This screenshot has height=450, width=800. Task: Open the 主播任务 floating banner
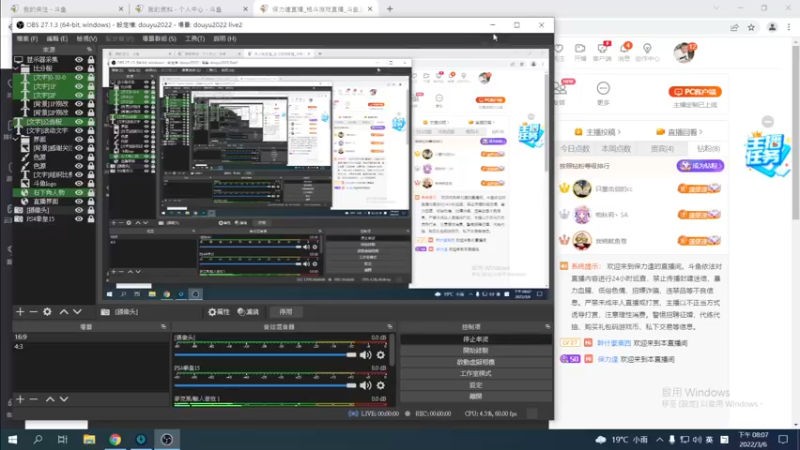[x=766, y=154]
